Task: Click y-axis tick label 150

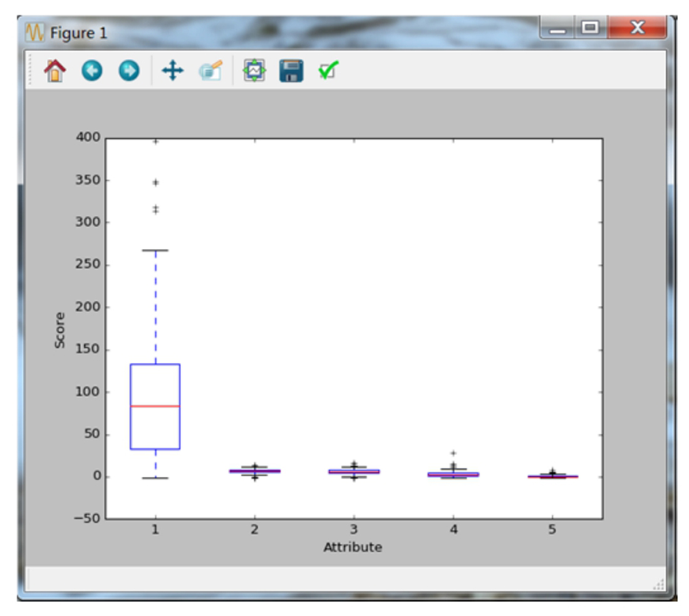Action: 88,349
